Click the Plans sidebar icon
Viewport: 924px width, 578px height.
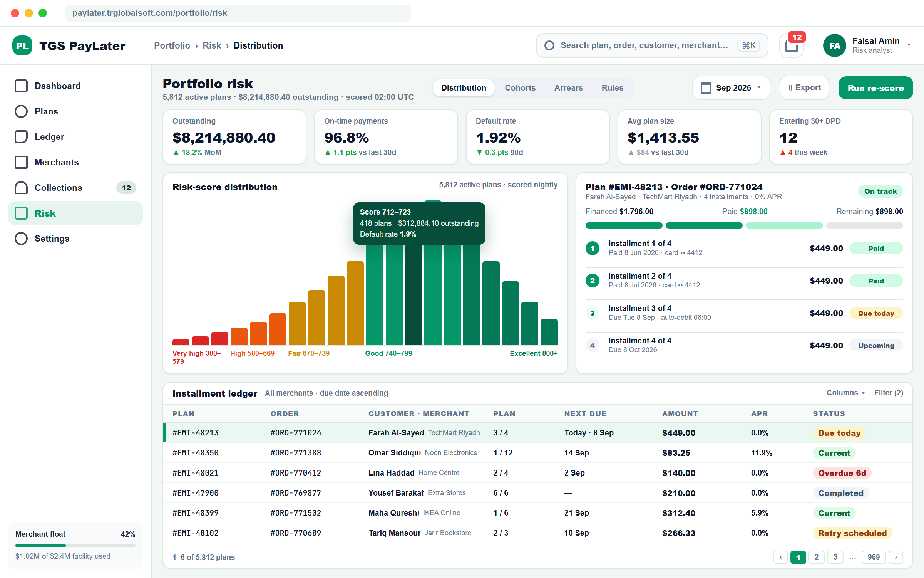pos(21,111)
